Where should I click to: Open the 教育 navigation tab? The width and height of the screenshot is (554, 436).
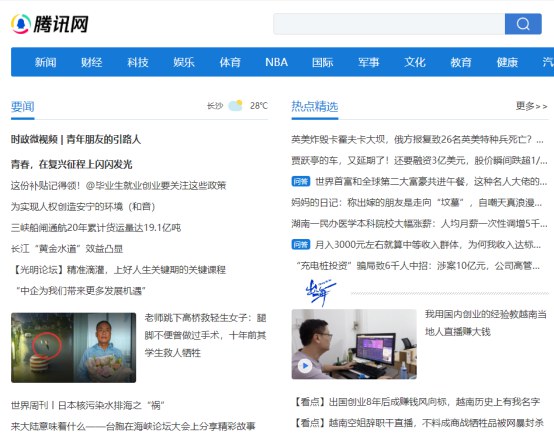(x=461, y=62)
